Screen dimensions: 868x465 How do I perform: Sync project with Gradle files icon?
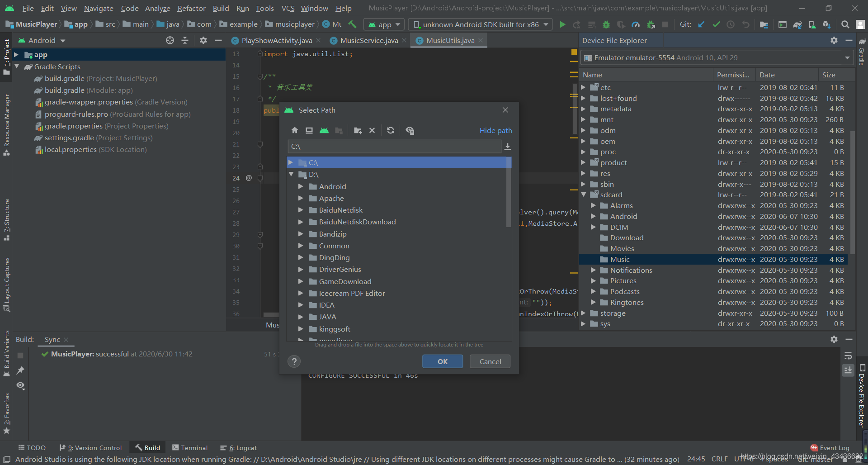[x=797, y=24]
